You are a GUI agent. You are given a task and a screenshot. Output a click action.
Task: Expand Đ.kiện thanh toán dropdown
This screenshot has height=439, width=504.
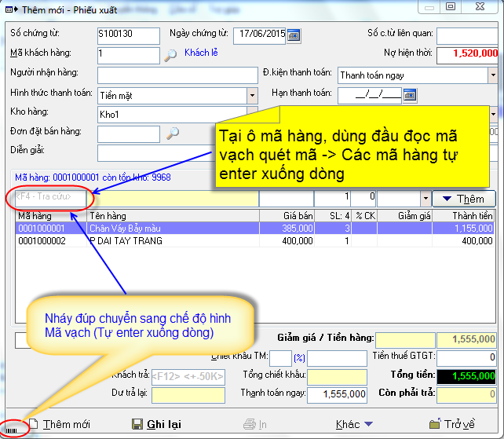tap(492, 75)
